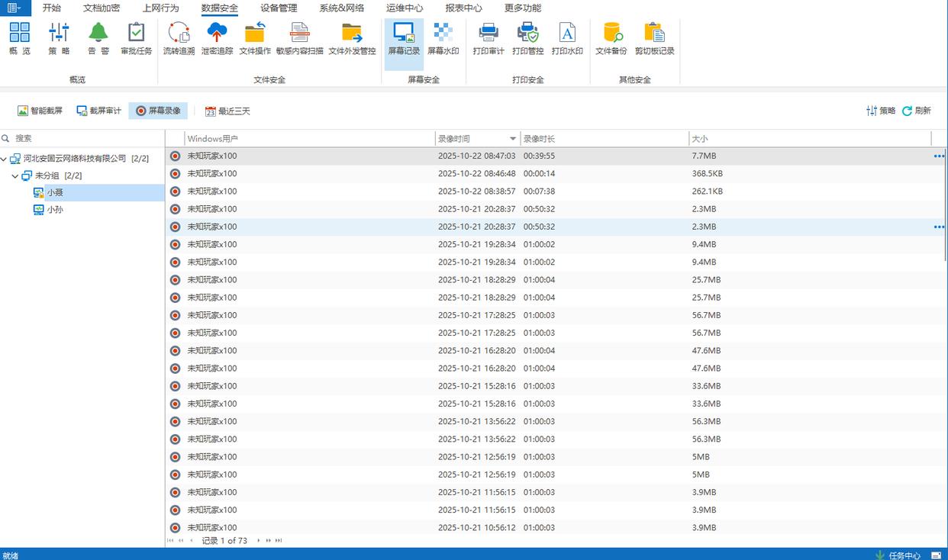Open the 最近三天 date range picker
Image resolution: width=948 pixels, height=560 pixels.
tap(227, 111)
